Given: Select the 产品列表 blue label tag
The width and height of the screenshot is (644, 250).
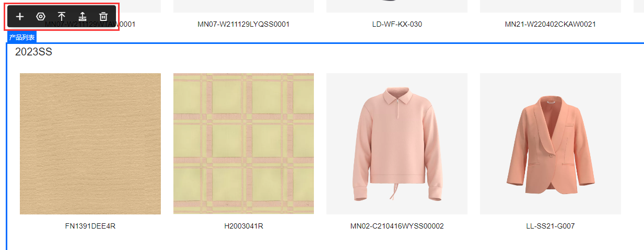Looking at the screenshot, I should coord(22,38).
